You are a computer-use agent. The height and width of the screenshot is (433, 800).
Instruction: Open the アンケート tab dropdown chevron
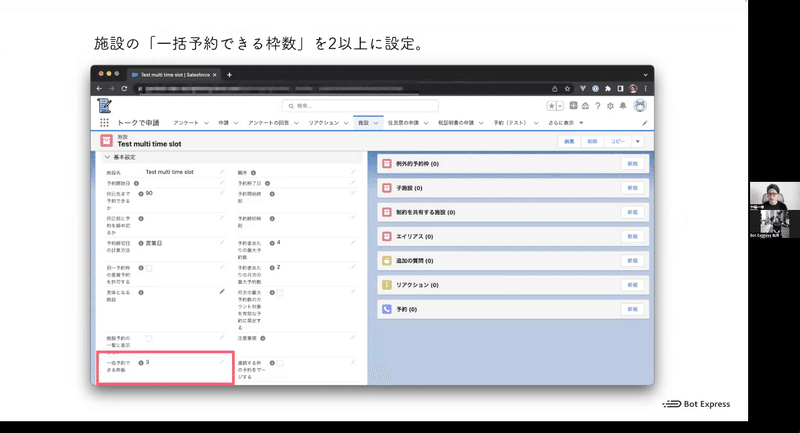[206, 123]
